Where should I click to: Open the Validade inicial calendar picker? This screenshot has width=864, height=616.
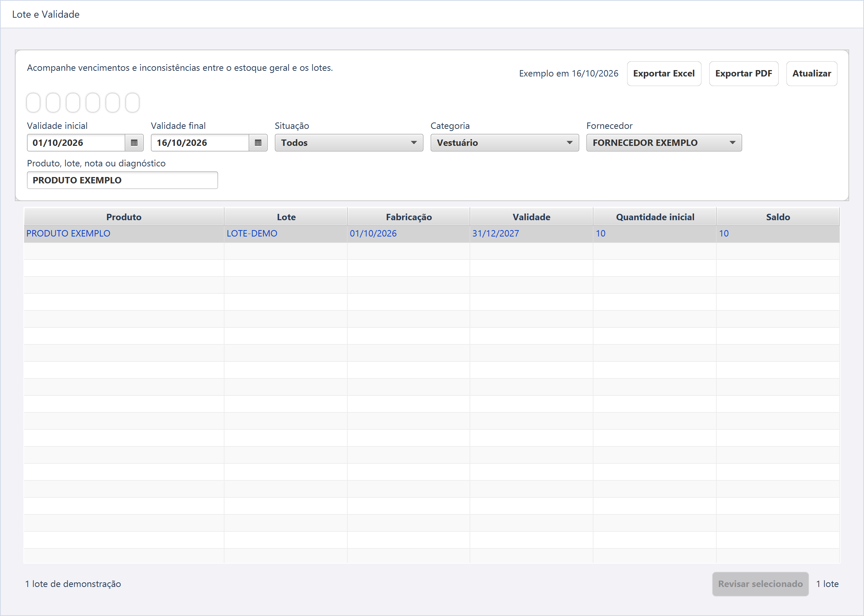(134, 143)
